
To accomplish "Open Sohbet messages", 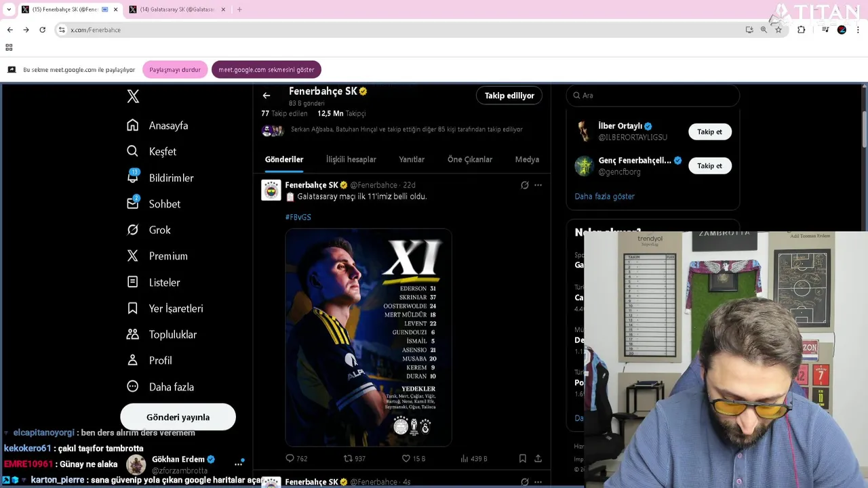I will pyautogui.click(x=153, y=203).
